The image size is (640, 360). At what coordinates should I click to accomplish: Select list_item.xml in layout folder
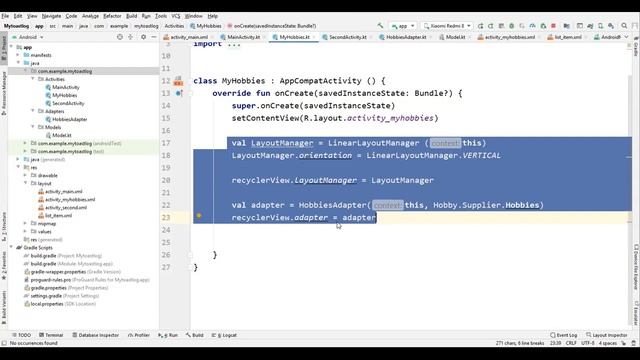pyautogui.click(x=55, y=216)
